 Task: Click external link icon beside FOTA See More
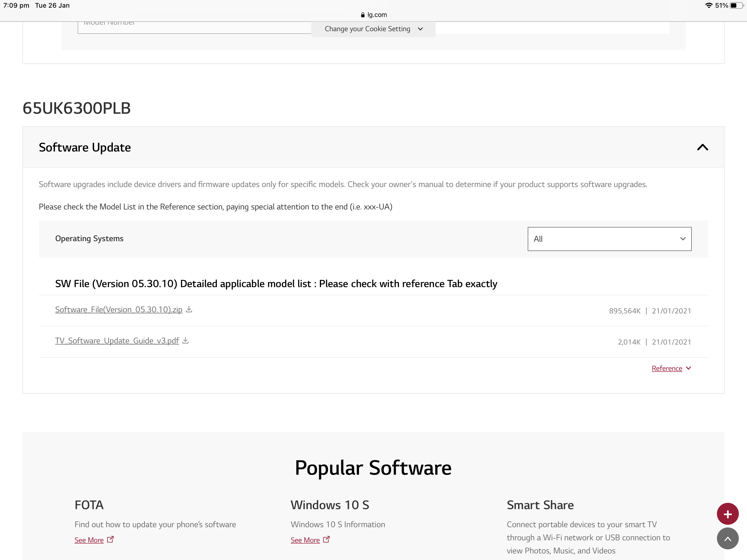(x=110, y=539)
